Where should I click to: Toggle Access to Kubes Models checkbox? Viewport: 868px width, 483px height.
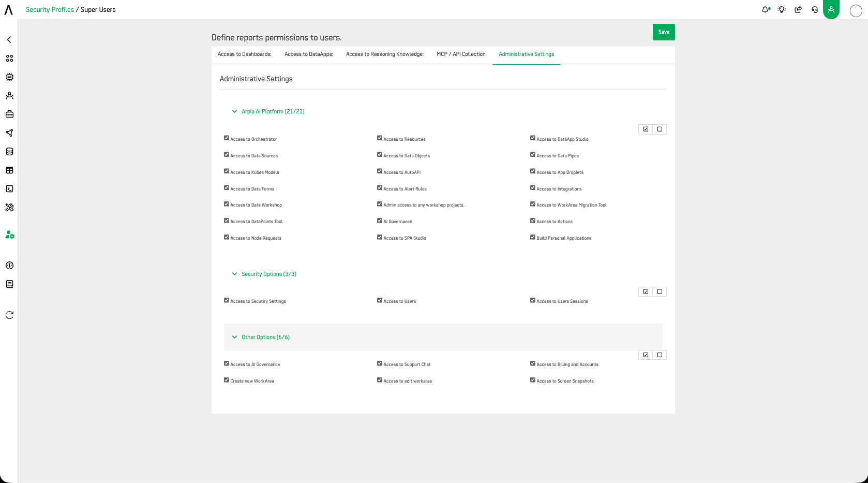point(226,171)
